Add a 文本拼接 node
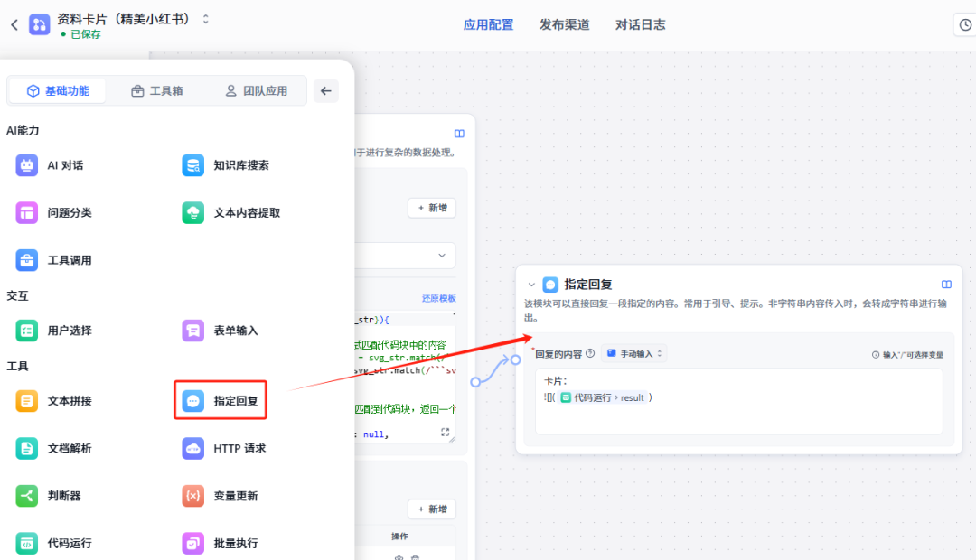Viewport: 976px width, 560px height. [53, 401]
